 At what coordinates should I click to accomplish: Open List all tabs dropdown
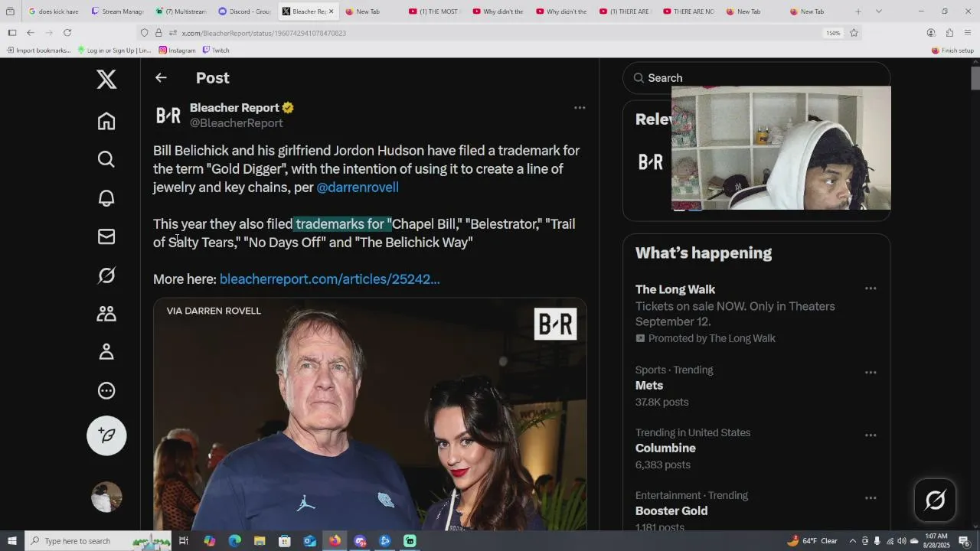tap(878, 11)
